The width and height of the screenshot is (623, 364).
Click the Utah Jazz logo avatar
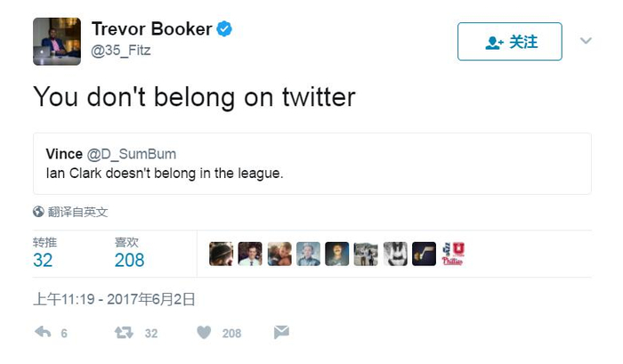coord(424,254)
